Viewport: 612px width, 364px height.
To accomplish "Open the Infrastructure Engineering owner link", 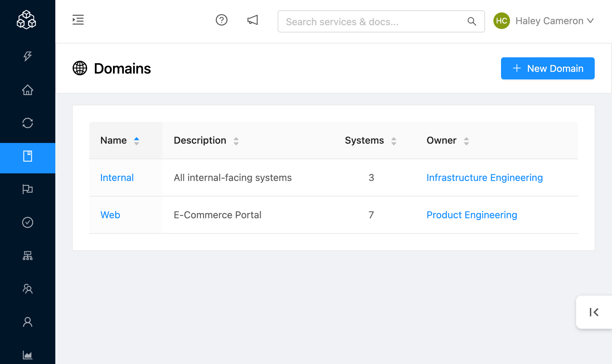I will pyautogui.click(x=484, y=178).
